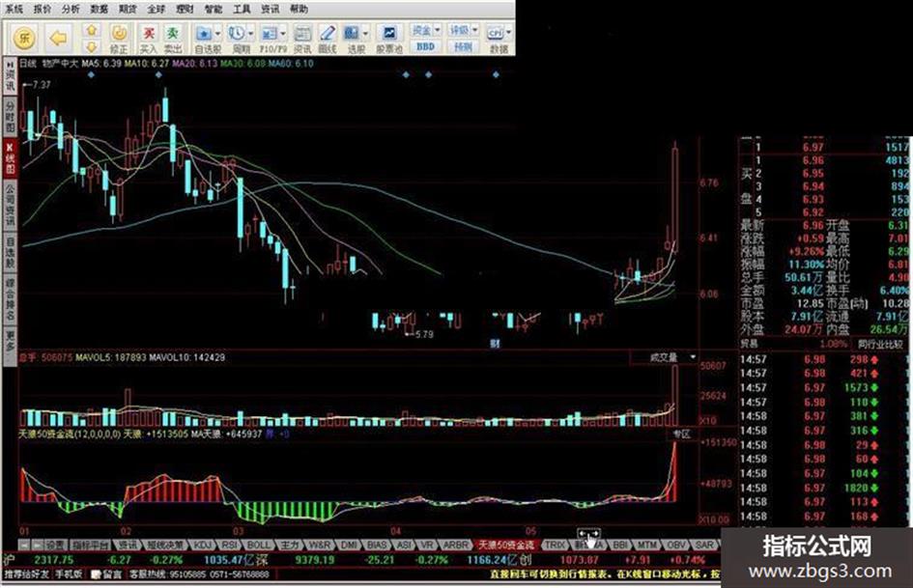Click the up arrow toolbar icon

coord(92,31)
